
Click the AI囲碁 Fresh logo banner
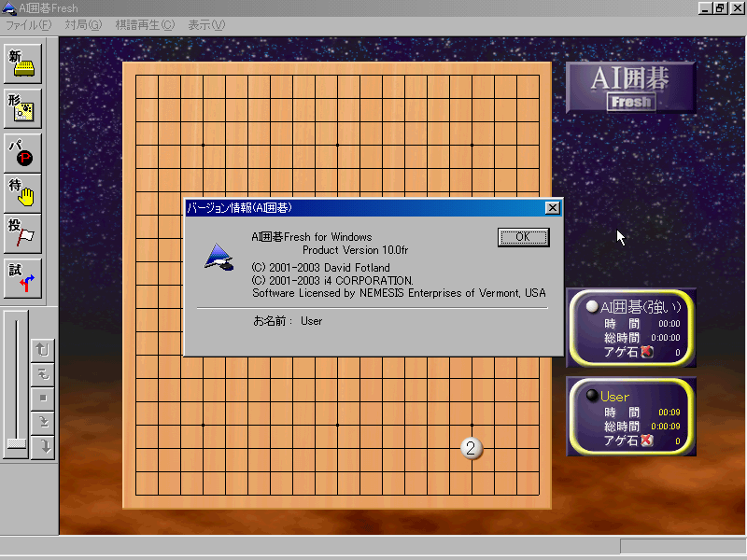tap(630, 88)
